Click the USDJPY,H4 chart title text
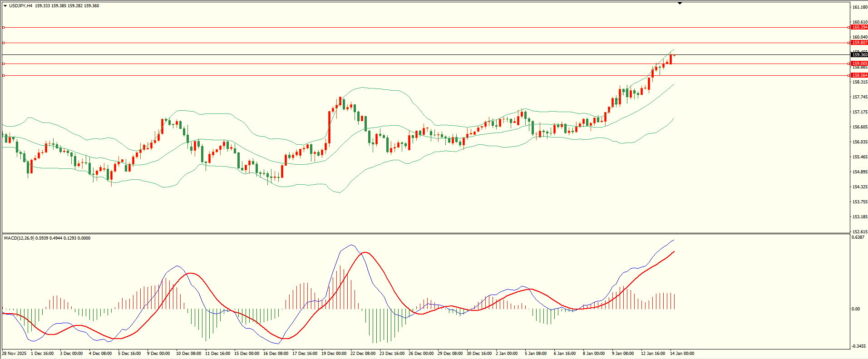Image resolution: width=868 pixels, height=359 pixels. click(20, 6)
